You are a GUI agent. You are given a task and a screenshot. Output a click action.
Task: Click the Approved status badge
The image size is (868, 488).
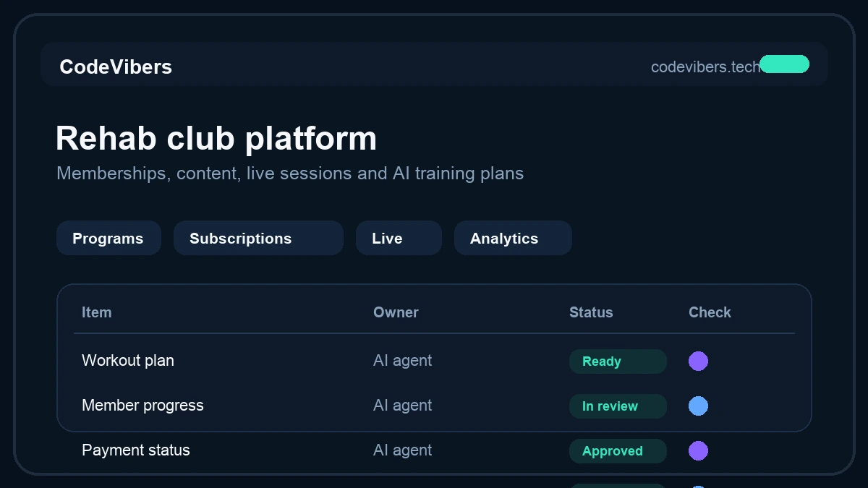pyautogui.click(x=618, y=451)
